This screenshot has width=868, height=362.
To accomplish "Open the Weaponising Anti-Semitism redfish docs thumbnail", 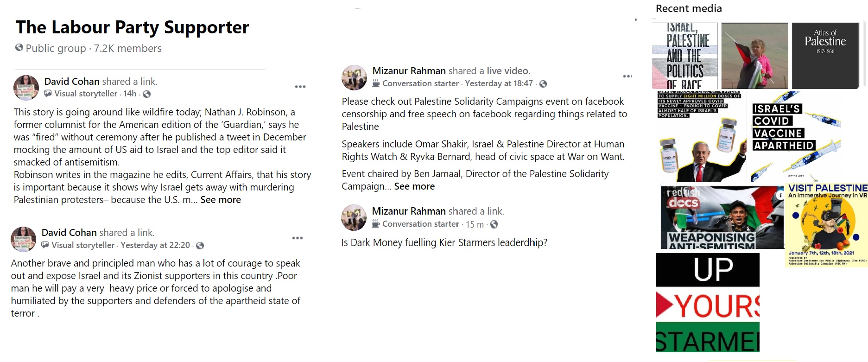I will click(x=721, y=217).
